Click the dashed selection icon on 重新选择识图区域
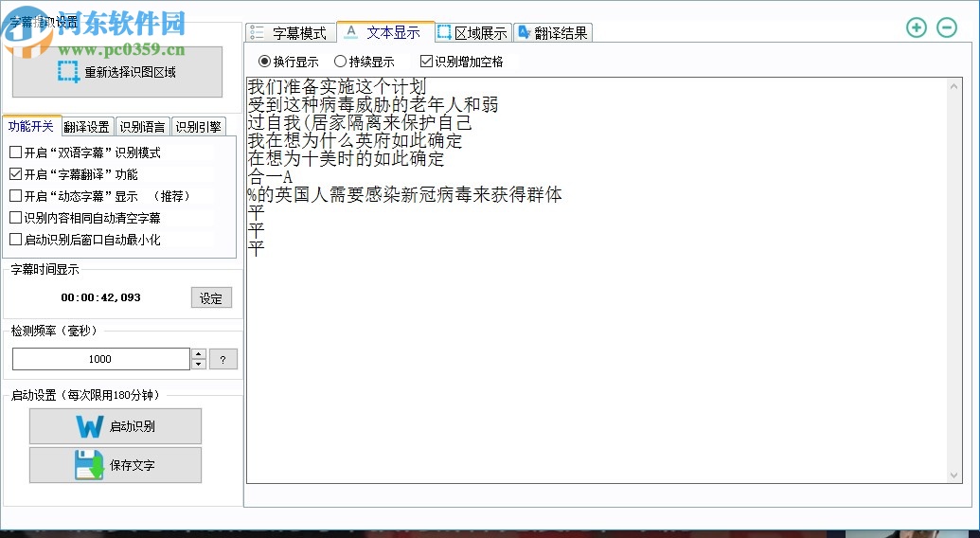Screen dimensions: 980x538 point(68,72)
